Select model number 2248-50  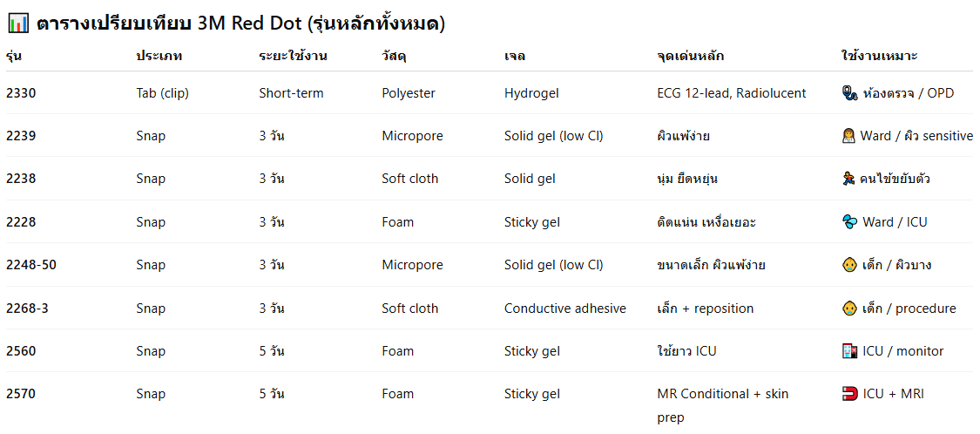click(31, 265)
